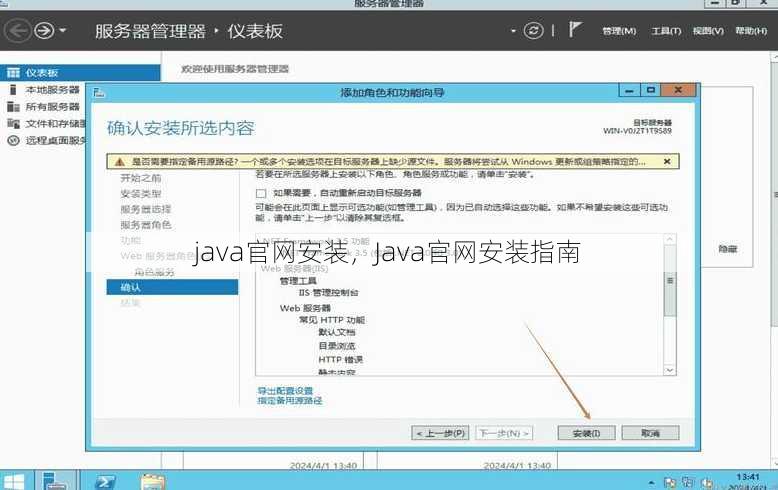This screenshot has width=778, height=490.
Task: Go to the 服务器角色 wizard step
Action: click(x=146, y=225)
